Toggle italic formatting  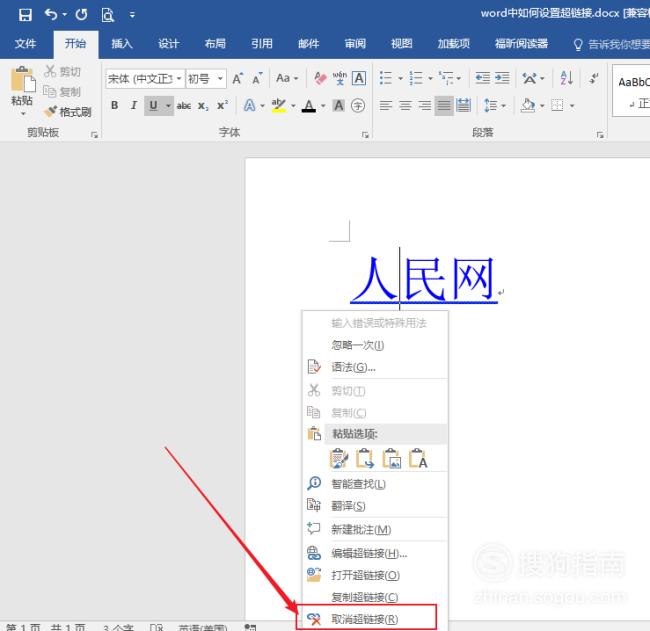pyautogui.click(x=133, y=106)
